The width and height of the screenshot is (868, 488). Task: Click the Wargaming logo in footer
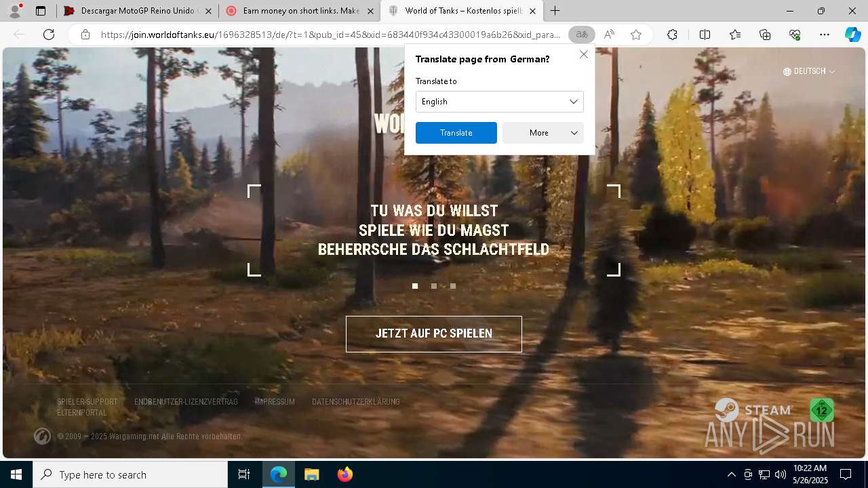[42, 436]
